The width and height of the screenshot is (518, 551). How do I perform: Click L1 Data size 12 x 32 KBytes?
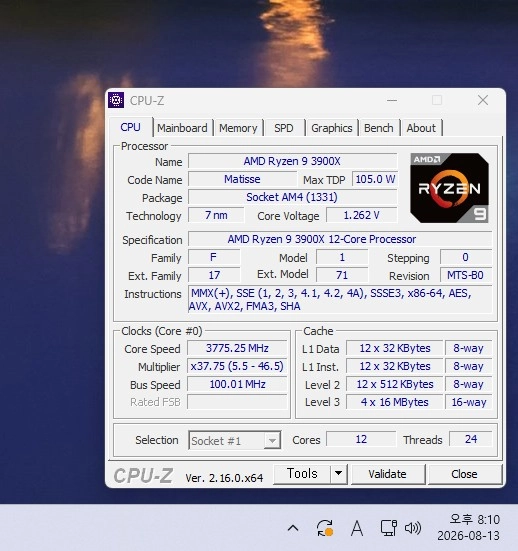pyautogui.click(x=395, y=348)
